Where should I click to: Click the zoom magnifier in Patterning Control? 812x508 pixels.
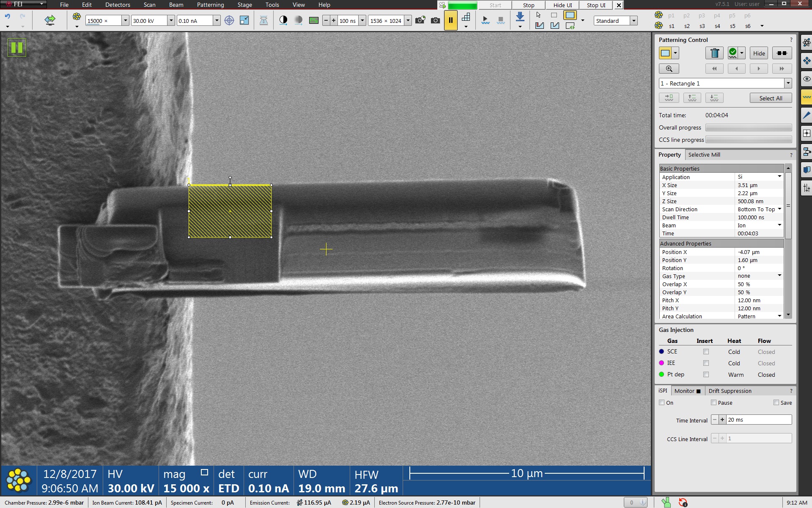coord(669,69)
